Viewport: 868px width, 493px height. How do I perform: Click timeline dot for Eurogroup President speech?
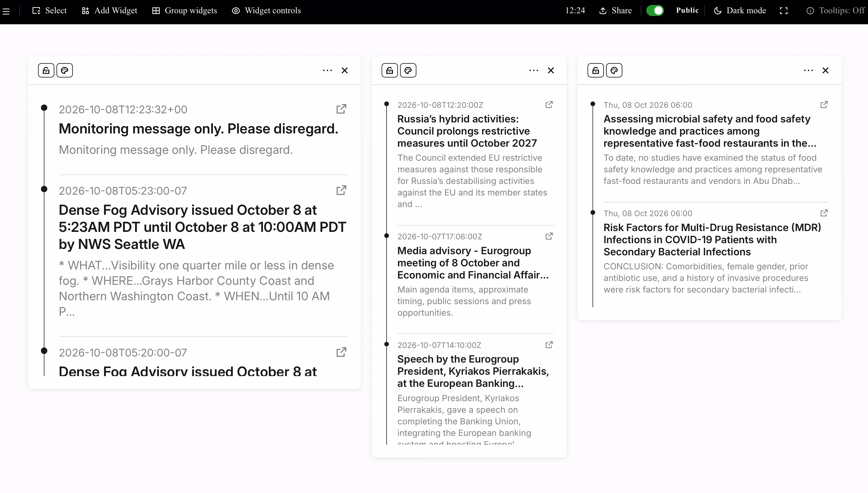coord(387,344)
